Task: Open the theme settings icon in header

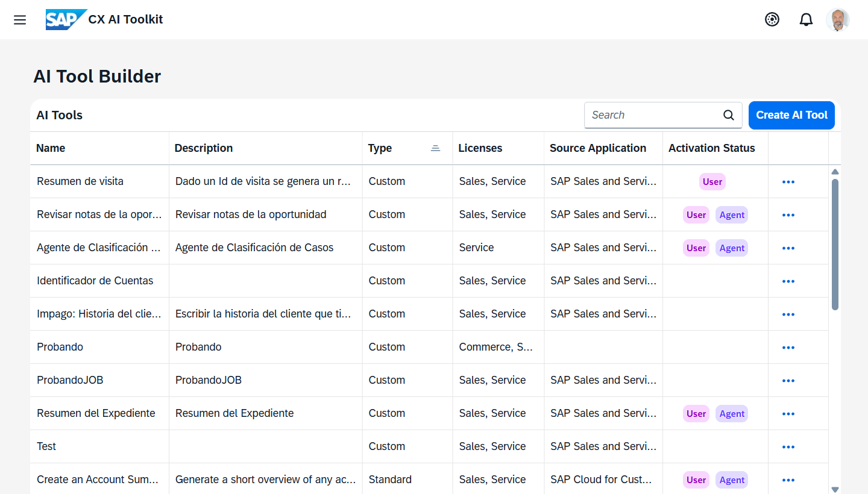Action: 772,20
